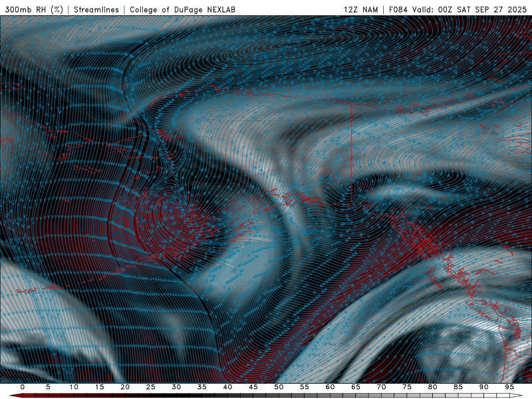Click the 5 value on the color scale

[48, 387]
